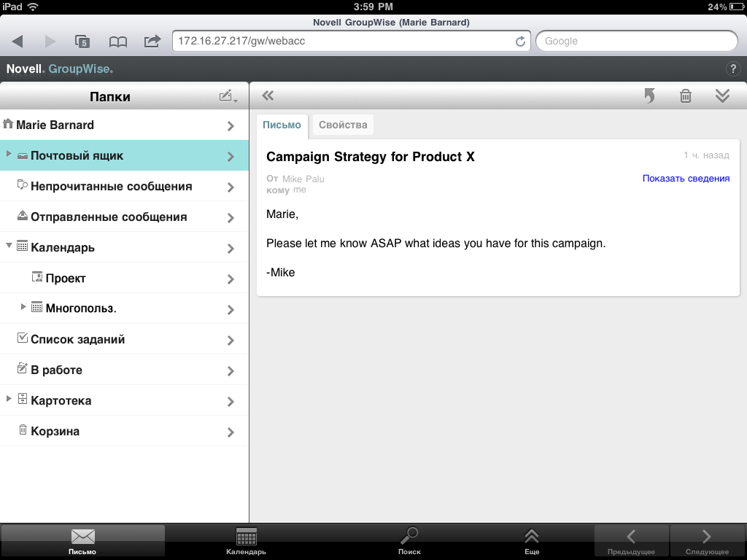Screen dimensions: 747x560
Task: Delete message with the trash icon
Action: point(686,96)
